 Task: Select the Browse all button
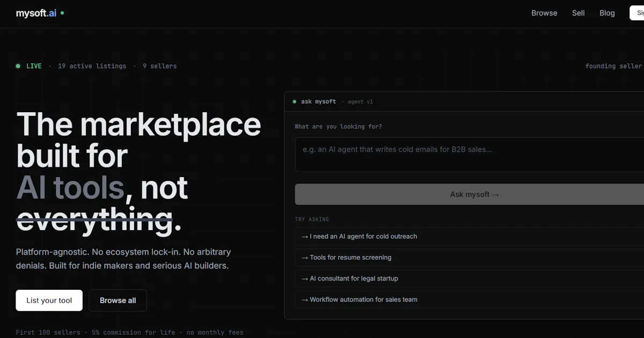(x=118, y=300)
